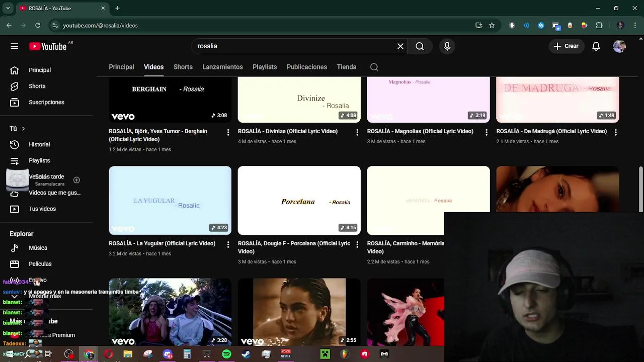Switch to the Principal channel tab
Viewport: 644px width, 362px height.
121,67
